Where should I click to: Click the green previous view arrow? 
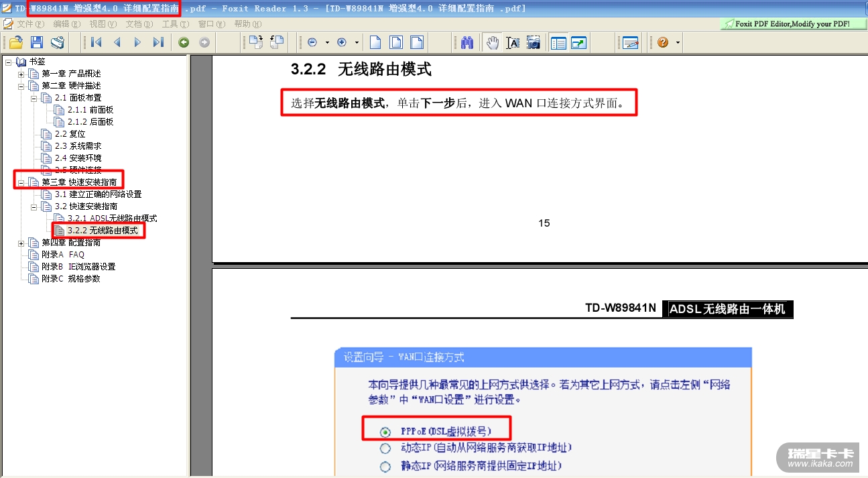pos(184,42)
